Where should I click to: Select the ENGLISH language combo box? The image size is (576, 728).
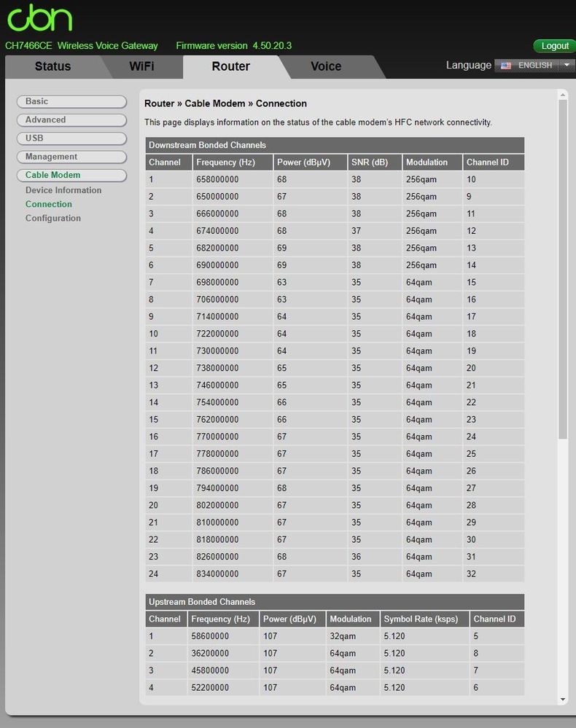[534, 65]
